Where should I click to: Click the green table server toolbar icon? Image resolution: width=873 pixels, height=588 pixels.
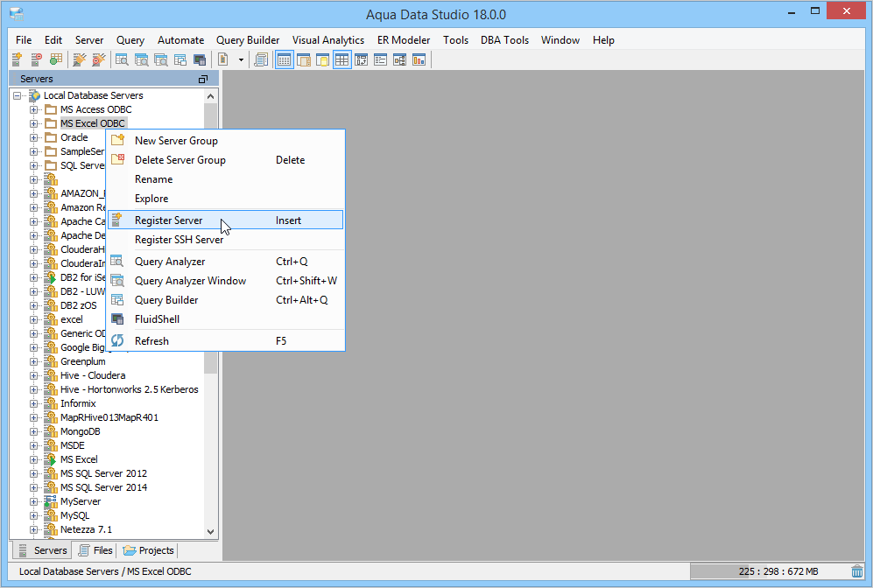click(x=56, y=59)
